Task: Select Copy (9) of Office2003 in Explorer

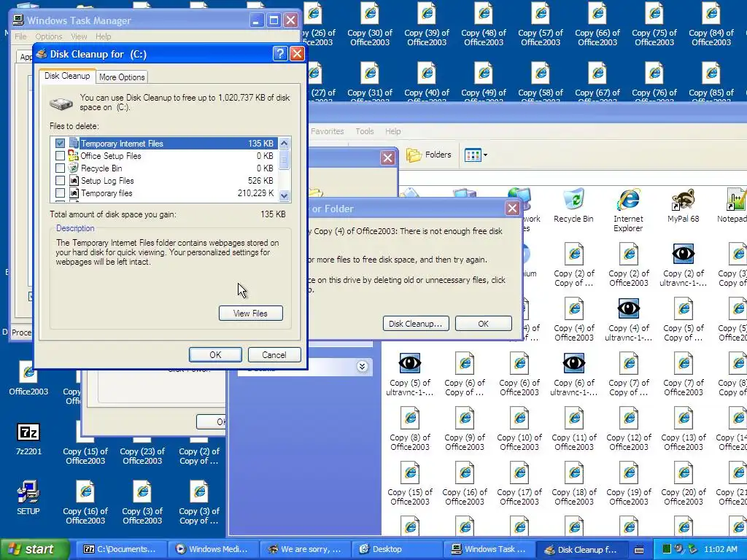Action: 465,429
